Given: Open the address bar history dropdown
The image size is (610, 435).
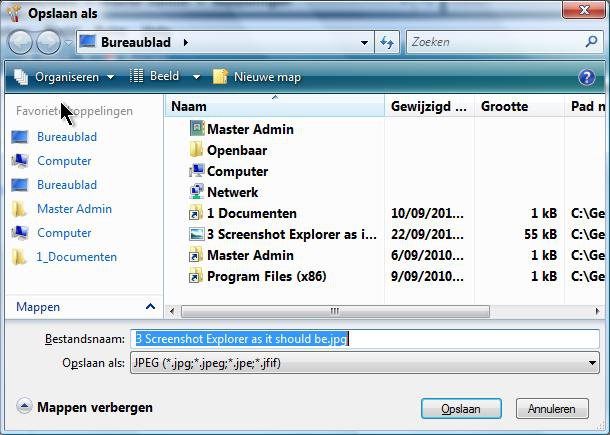Looking at the screenshot, I should [364, 42].
